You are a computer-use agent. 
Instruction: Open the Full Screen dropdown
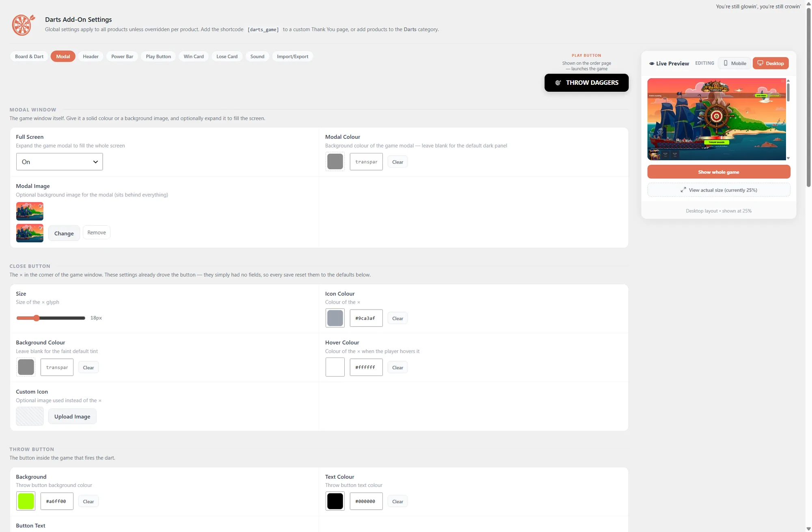click(x=59, y=162)
